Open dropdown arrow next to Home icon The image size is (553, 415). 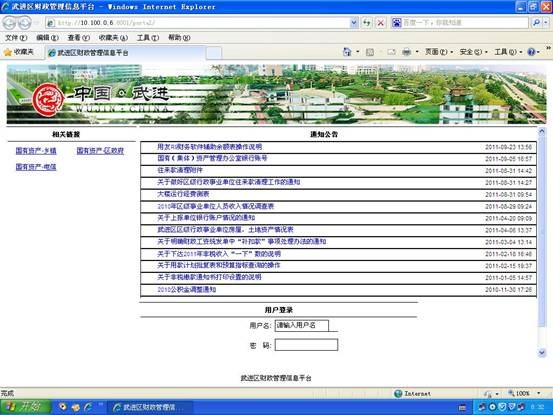coord(358,52)
